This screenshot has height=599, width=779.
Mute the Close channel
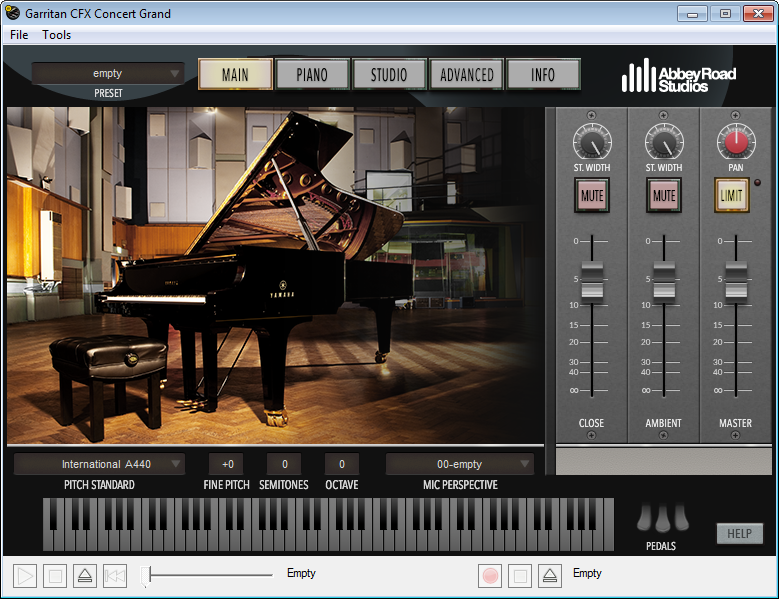click(592, 196)
